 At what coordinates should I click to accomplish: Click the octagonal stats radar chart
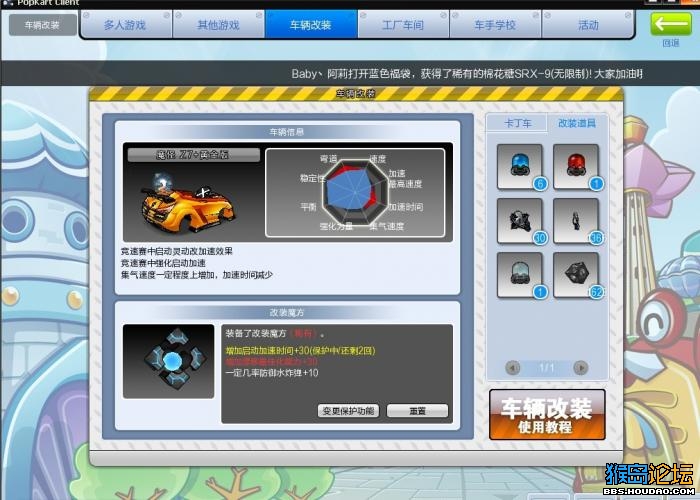point(355,192)
